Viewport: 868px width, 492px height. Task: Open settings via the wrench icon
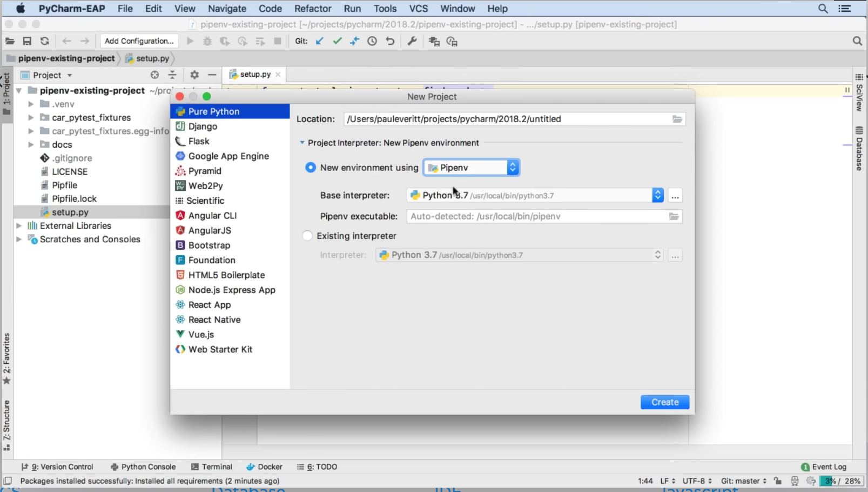tap(412, 41)
